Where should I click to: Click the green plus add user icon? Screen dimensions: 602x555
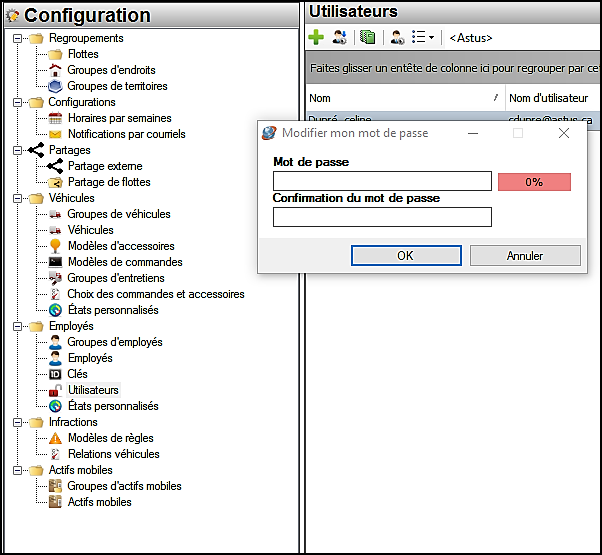point(316,38)
